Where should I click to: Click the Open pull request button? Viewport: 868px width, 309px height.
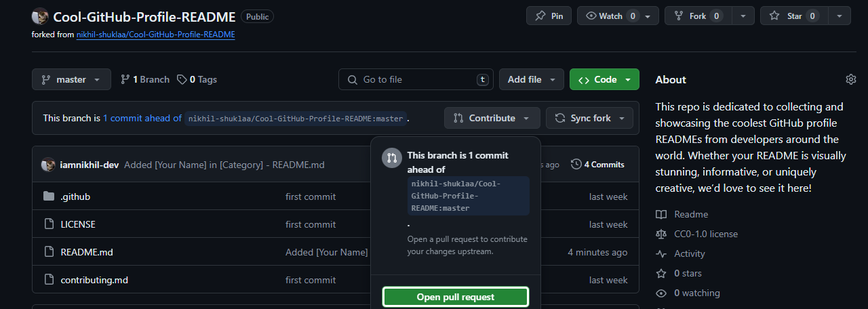click(x=455, y=297)
